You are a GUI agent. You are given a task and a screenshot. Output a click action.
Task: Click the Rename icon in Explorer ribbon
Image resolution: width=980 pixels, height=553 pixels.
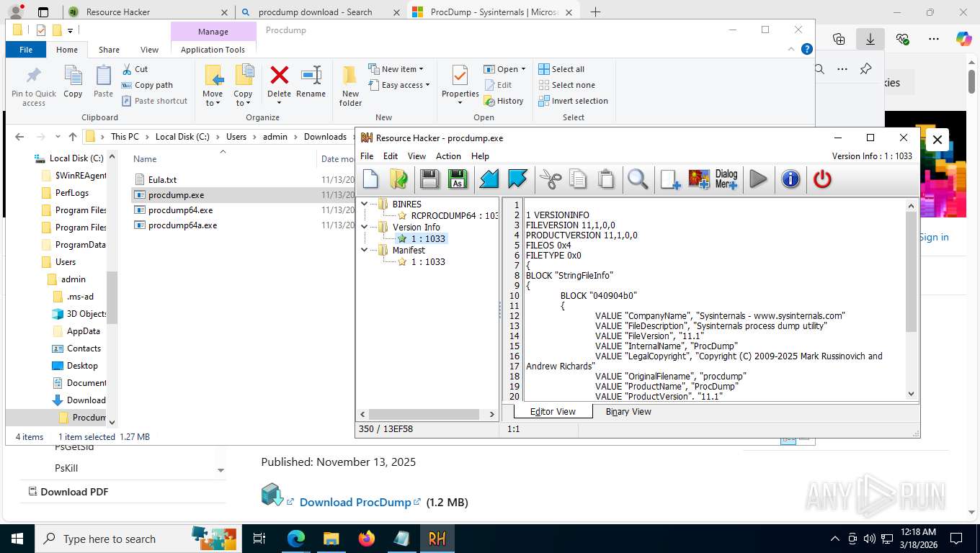pos(311,75)
